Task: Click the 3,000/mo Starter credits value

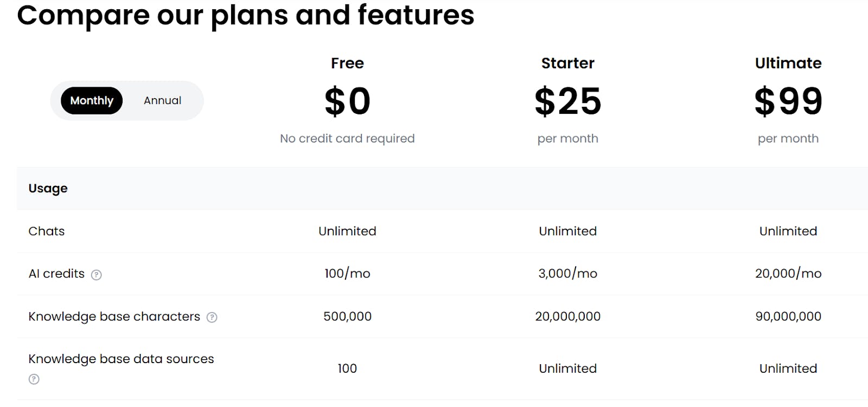Action: [567, 274]
